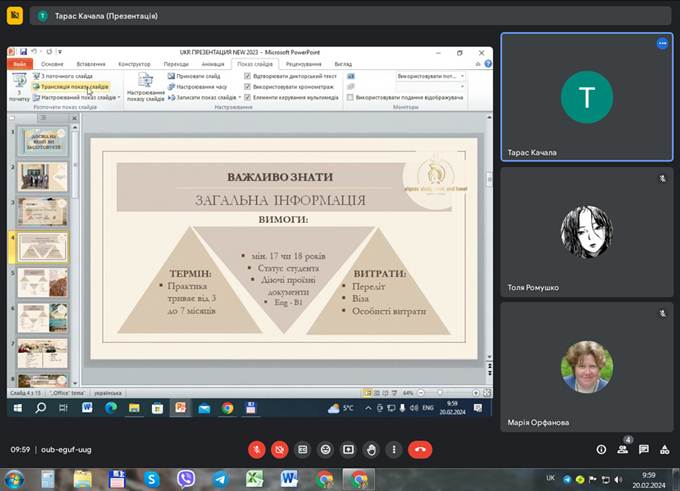
Task: Toggle the 'Відтворювати дикторський текст' checkbox
Action: [x=257, y=76]
